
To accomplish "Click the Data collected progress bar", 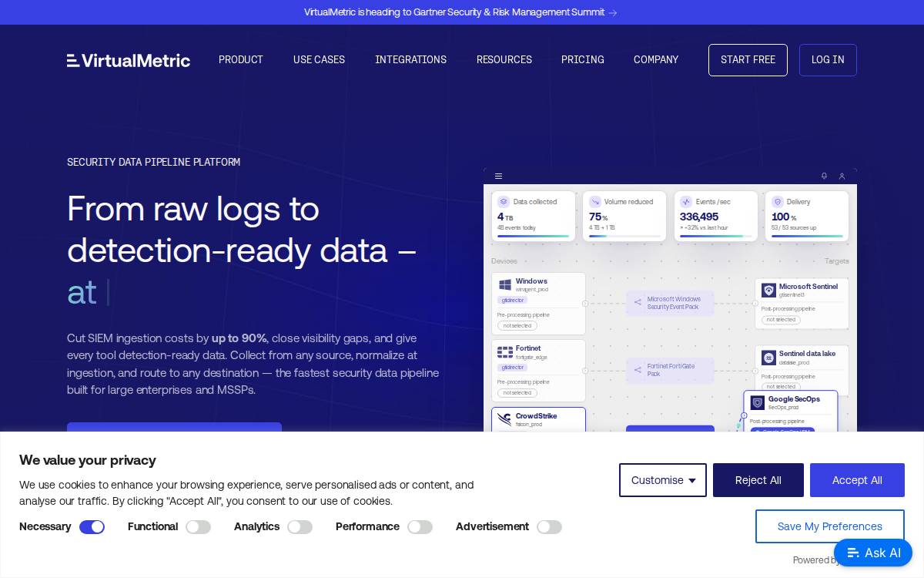I will [533, 237].
